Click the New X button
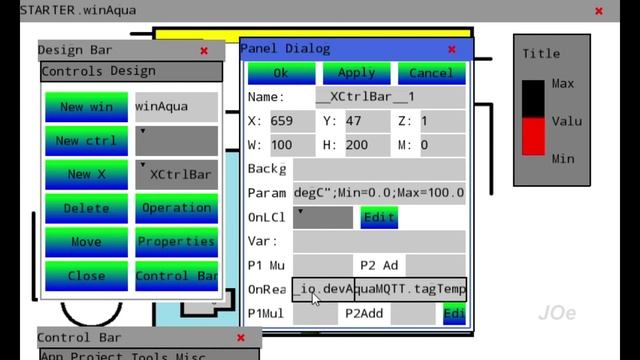 (87, 175)
